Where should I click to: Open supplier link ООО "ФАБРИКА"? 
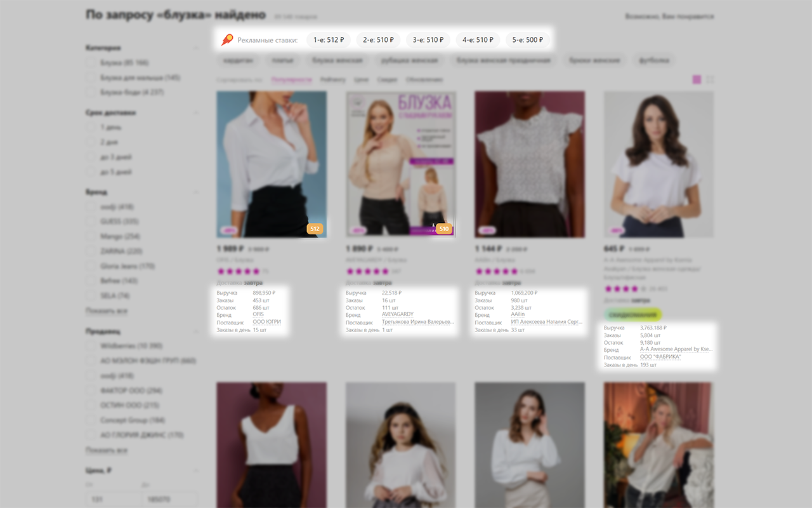[660, 357]
